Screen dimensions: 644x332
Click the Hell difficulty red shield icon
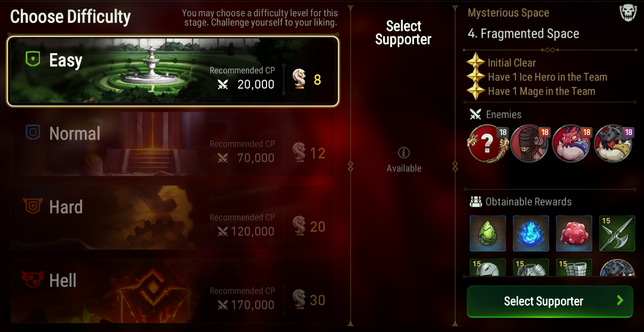tap(32, 279)
